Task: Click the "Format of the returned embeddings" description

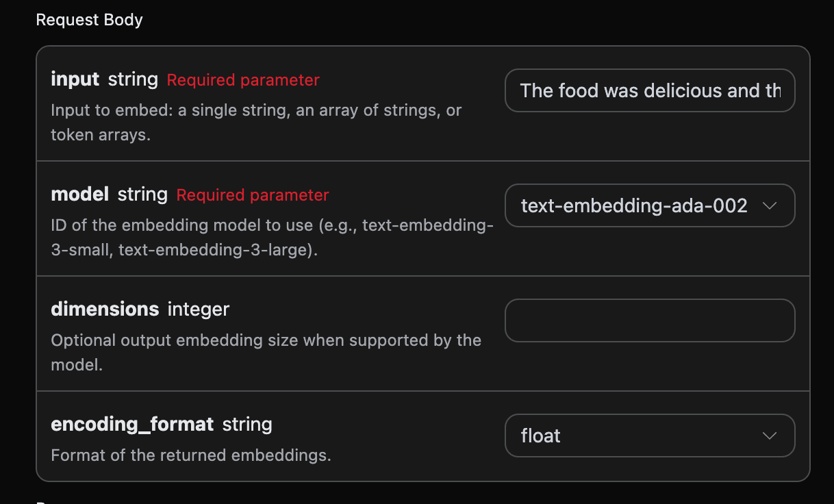Action: pos(191,455)
